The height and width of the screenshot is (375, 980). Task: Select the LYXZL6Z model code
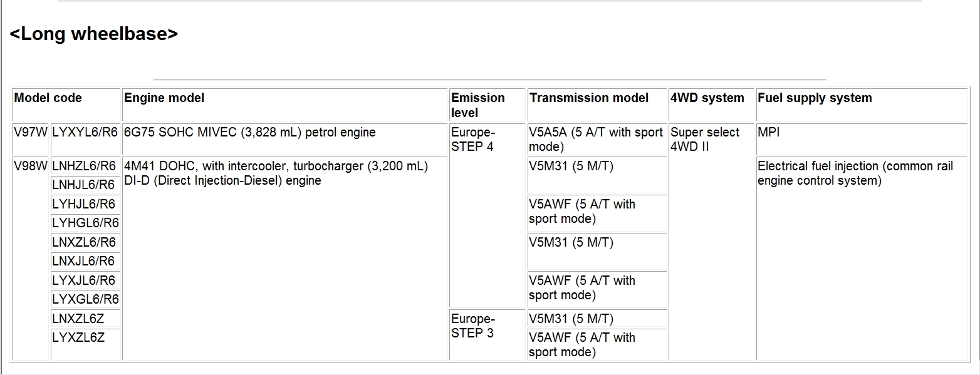[78, 338]
